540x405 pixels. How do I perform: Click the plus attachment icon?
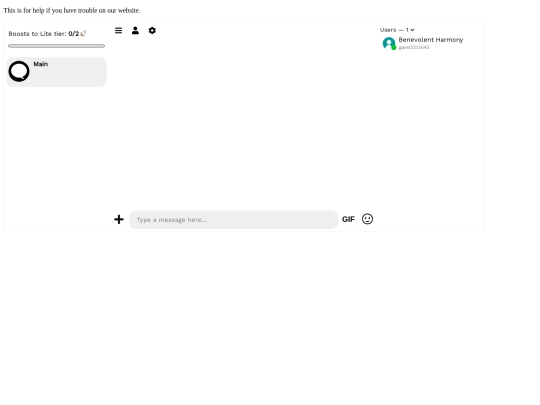(x=119, y=219)
